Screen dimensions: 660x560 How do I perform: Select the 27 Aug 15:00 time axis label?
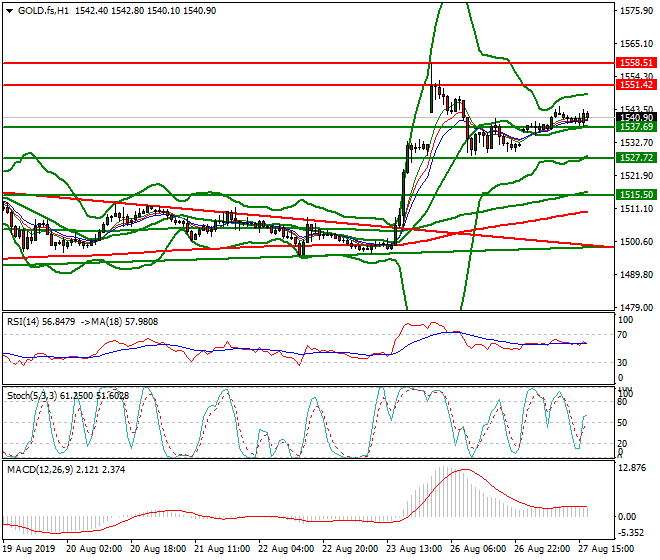tap(606, 549)
